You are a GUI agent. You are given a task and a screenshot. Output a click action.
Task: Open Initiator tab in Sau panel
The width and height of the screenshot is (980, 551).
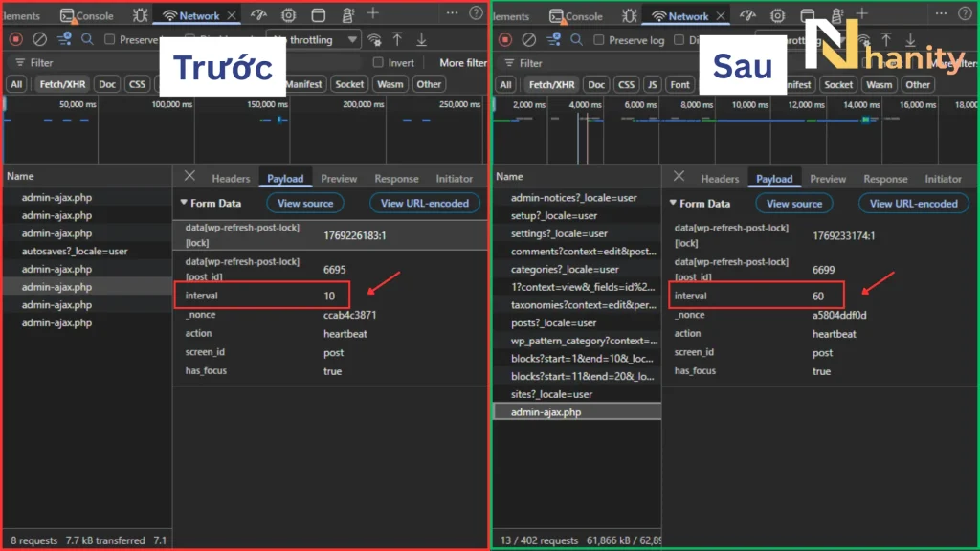943,179
